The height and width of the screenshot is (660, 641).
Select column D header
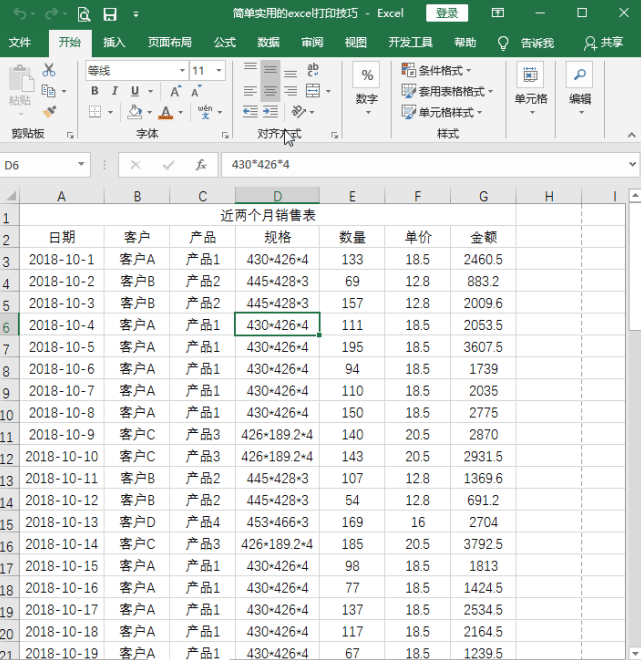[x=277, y=196]
